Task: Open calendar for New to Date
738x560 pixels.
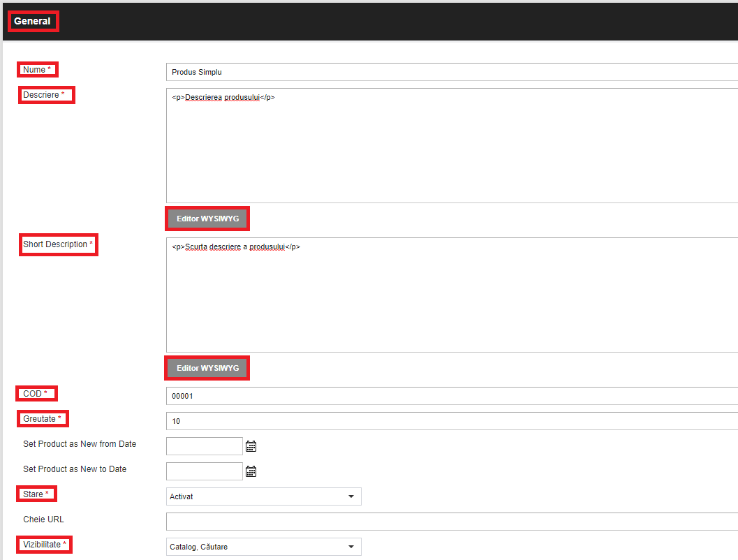Action: point(251,471)
